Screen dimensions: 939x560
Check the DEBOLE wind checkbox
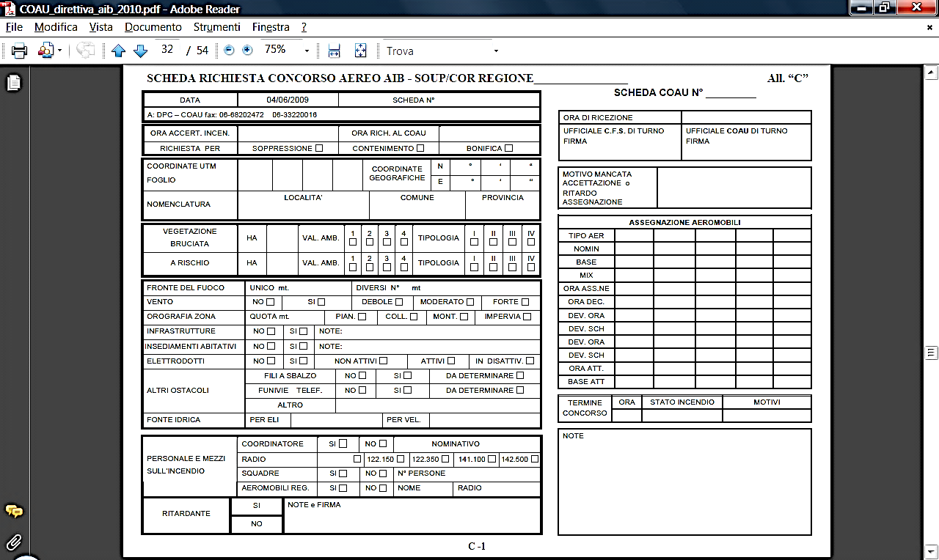(399, 302)
